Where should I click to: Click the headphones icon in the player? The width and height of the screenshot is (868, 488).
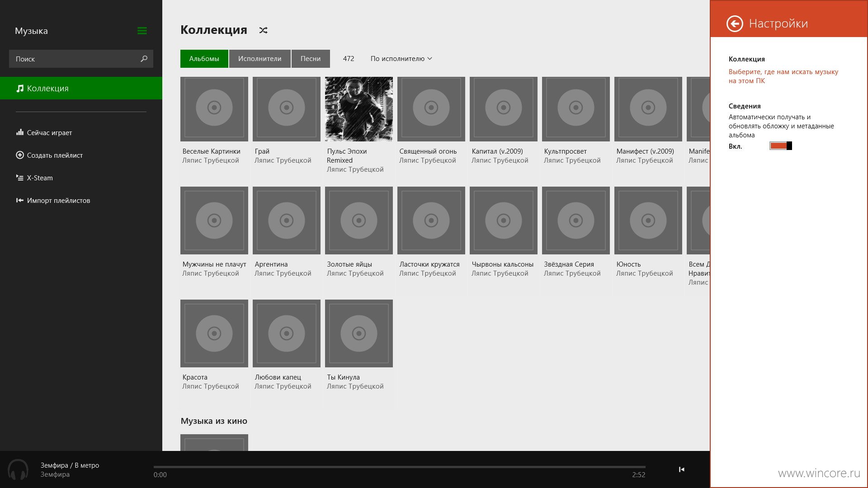(18, 469)
